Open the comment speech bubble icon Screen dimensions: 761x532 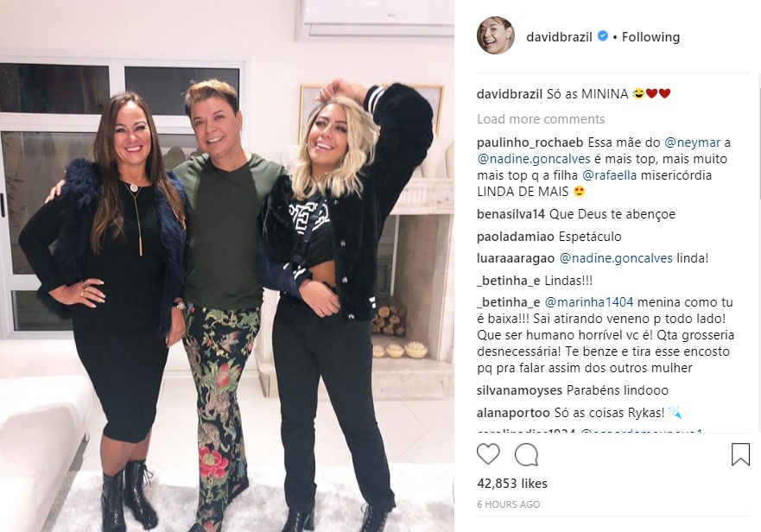[526, 455]
